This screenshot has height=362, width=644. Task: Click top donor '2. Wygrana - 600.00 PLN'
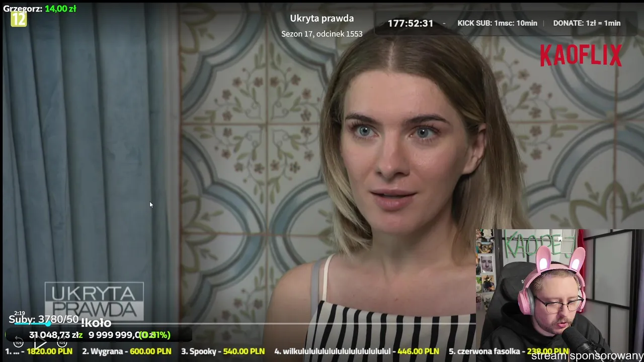click(127, 351)
